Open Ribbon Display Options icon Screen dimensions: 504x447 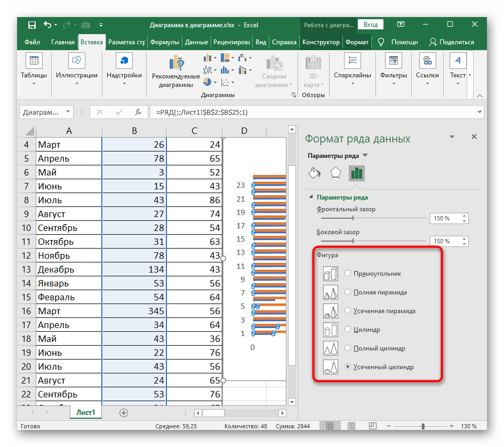tap(401, 25)
